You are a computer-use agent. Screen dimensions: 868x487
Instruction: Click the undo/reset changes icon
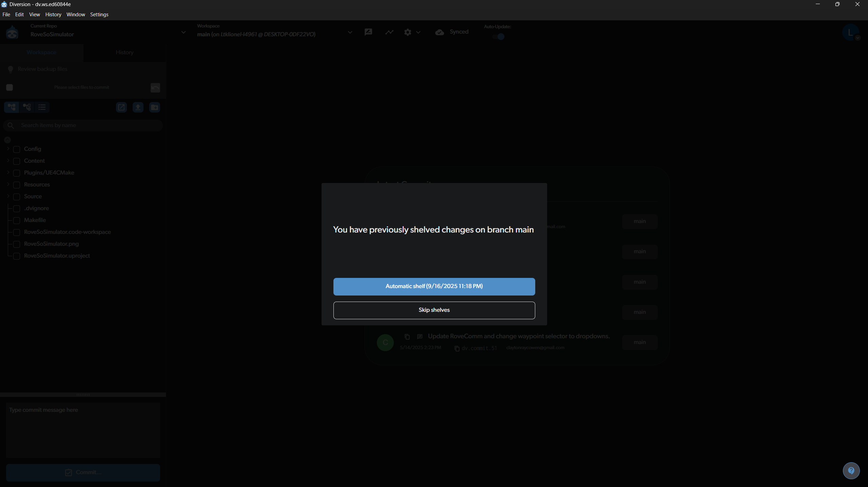[155, 88]
